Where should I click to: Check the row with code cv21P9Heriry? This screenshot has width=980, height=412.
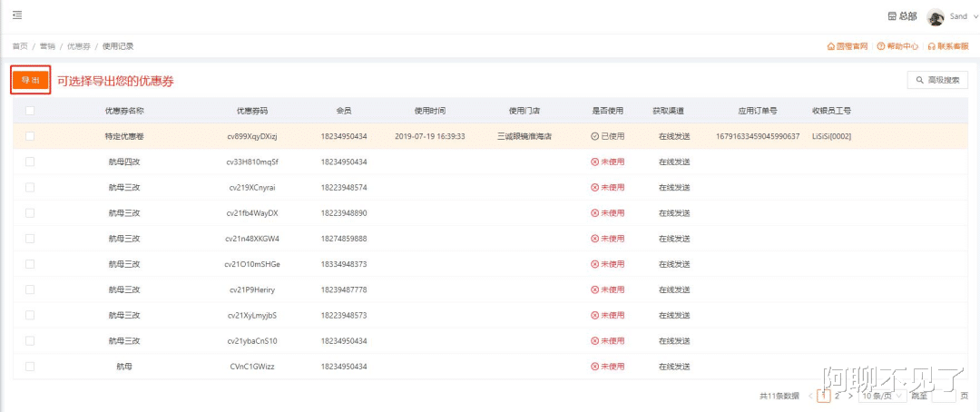pyautogui.click(x=30, y=289)
